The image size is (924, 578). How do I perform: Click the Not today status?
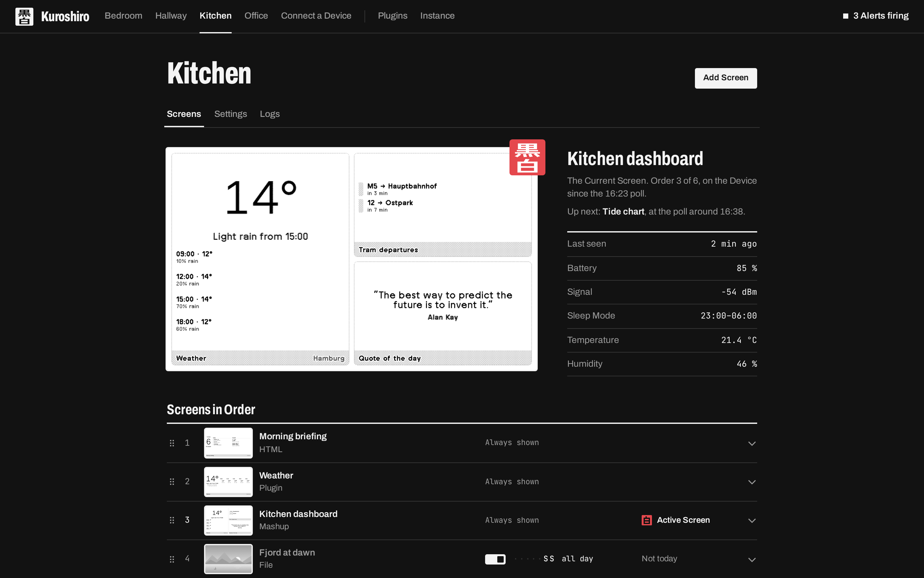[659, 558]
